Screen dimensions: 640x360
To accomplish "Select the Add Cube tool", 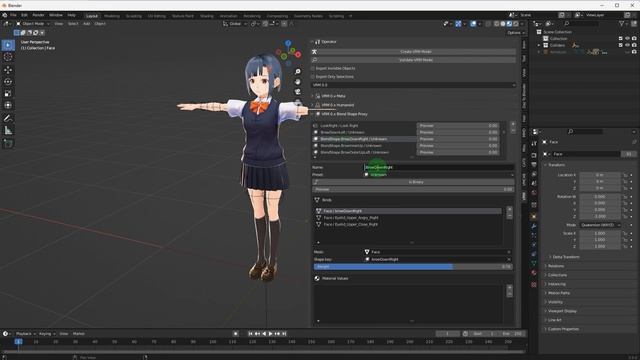I will [8, 143].
